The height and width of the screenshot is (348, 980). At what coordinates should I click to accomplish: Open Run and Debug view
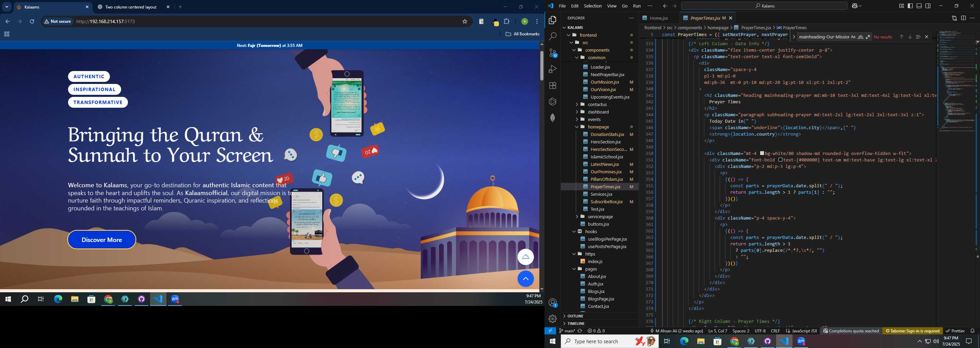[552, 69]
